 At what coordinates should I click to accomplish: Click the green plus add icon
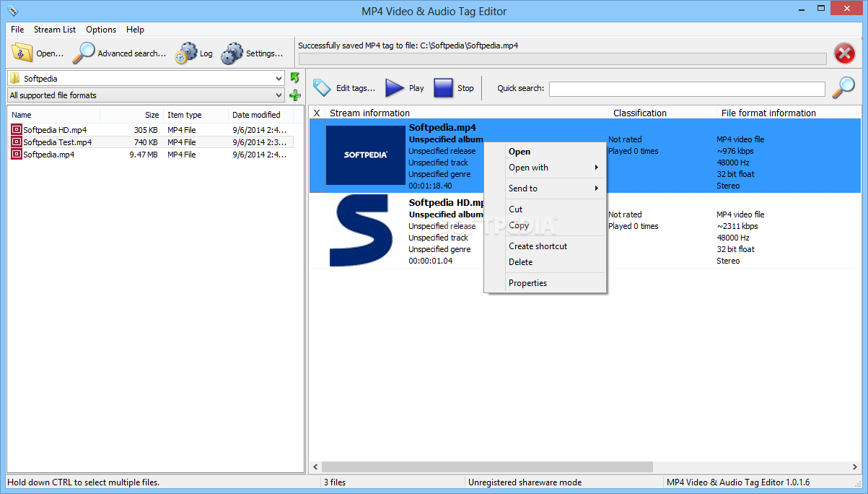pos(294,95)
